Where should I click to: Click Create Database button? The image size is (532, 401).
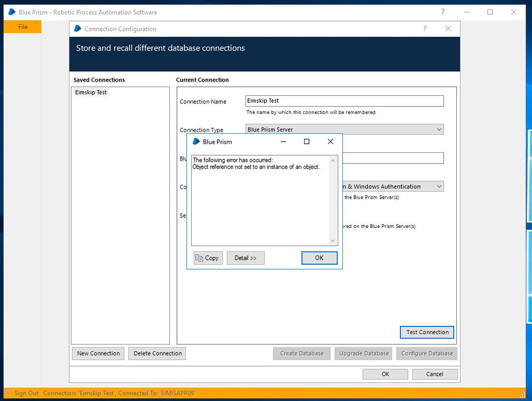coord(301,353)
